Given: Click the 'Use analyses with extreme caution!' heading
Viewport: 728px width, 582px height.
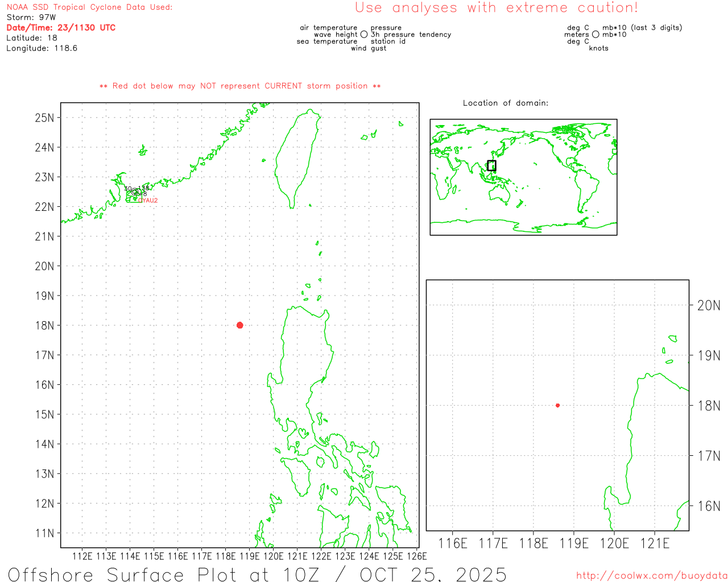Looking at the screenshot, I should 496,8.
